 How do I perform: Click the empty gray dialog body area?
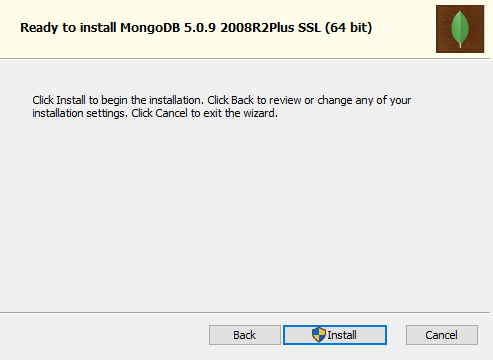coord(246,213)
